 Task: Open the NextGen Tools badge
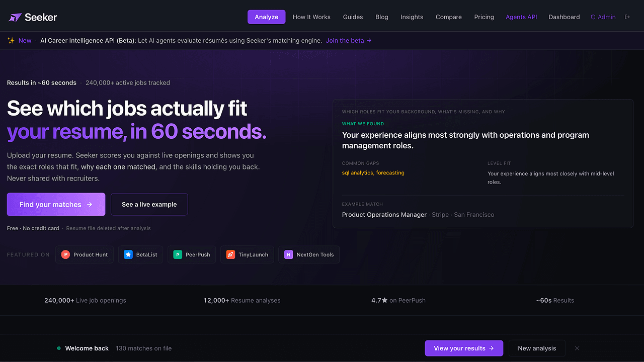[x=309, y=255]
